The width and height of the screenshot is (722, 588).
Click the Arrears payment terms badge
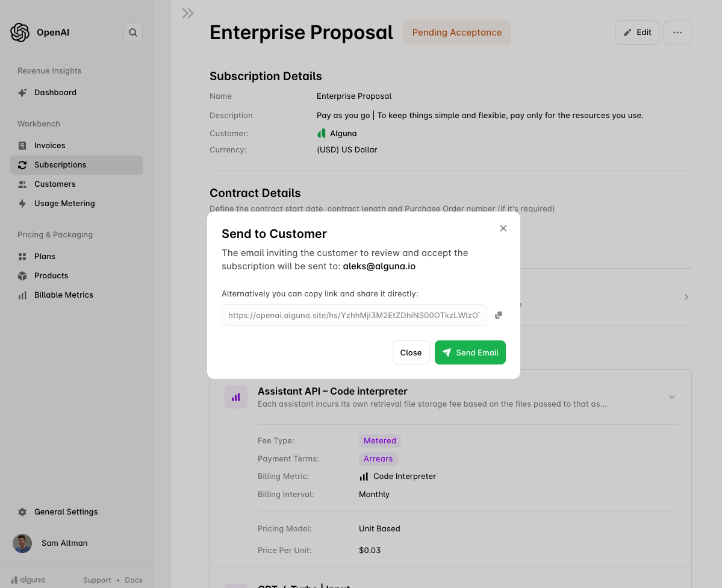click(378, 459)
